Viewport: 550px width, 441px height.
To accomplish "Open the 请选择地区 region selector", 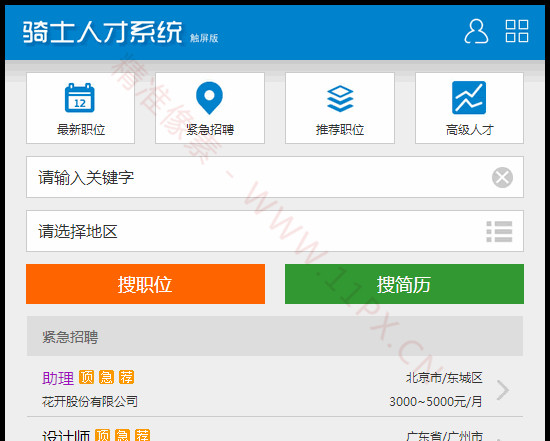I will point(275,231).
